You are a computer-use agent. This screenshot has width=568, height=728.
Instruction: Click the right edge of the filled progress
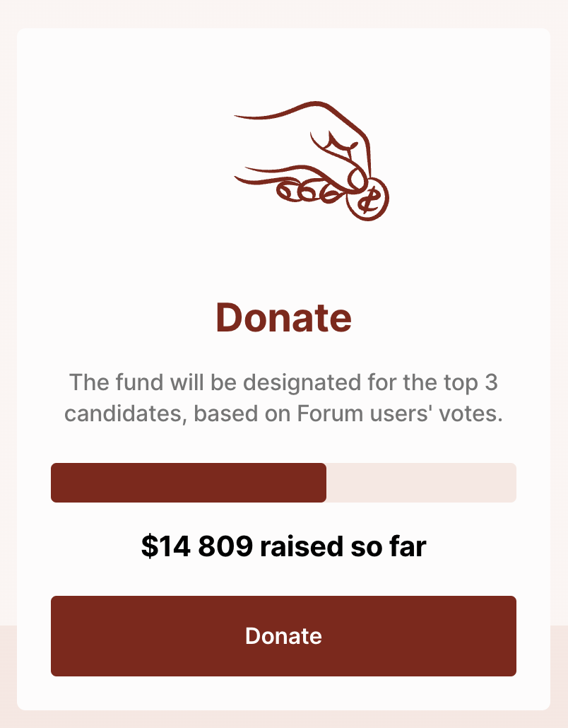click(324, 483)
